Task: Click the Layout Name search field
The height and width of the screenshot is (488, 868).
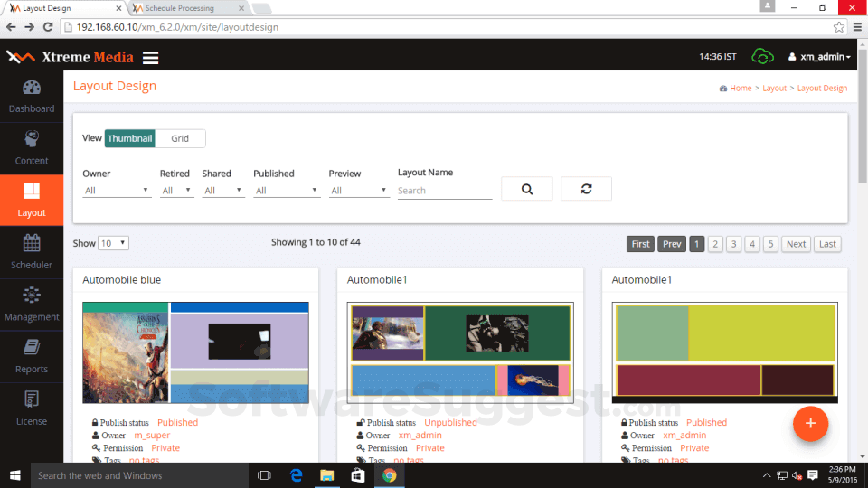Action: point(444,191)
